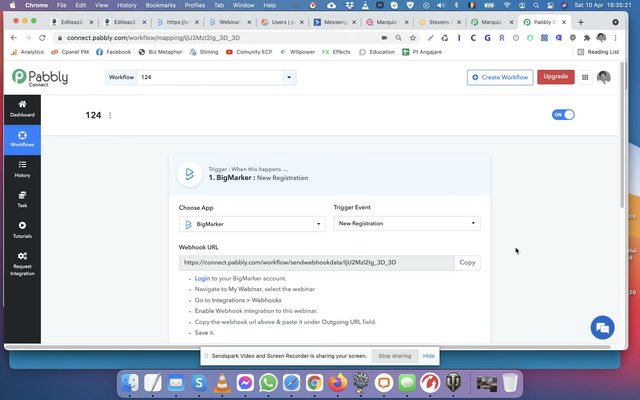Click the Pabbly Connect logo

40,77
